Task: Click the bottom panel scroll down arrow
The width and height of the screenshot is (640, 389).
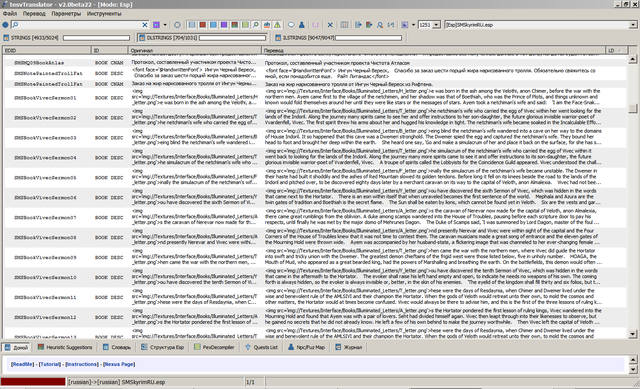Action: coord(633,369)
